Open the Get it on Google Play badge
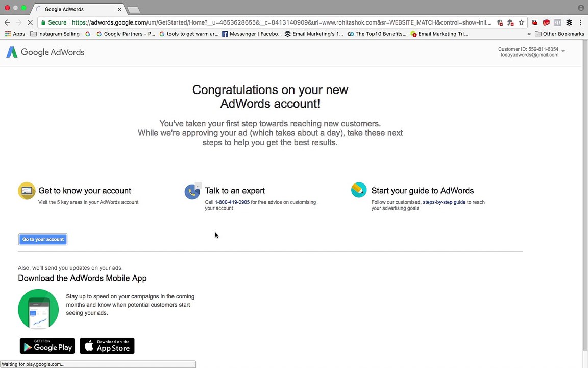Screen dimensions: 588x368 [x=47, y=346]
